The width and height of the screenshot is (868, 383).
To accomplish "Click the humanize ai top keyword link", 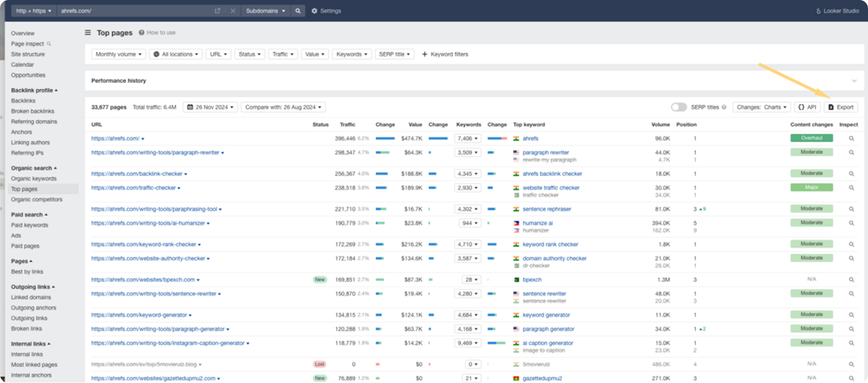I will pos(538,223).
